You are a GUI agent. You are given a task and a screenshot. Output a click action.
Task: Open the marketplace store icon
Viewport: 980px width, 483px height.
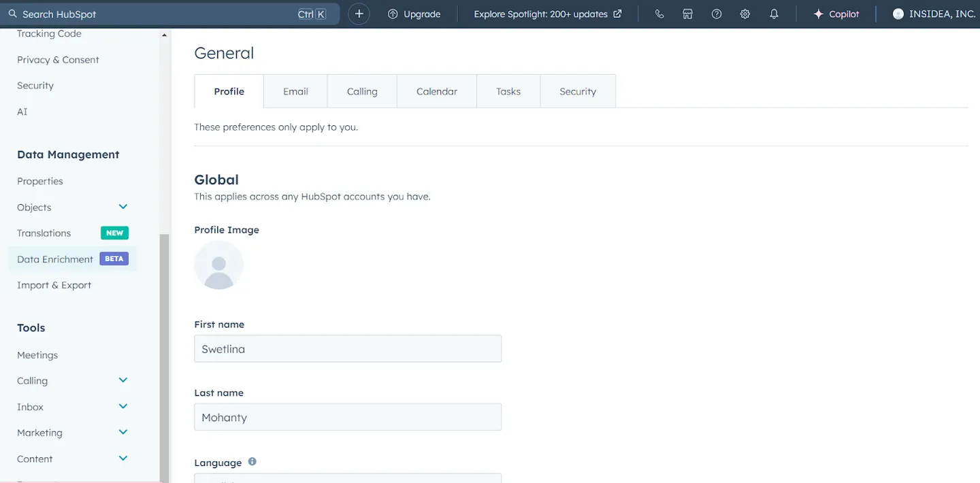pyautogui.click(x=687, y=14)
